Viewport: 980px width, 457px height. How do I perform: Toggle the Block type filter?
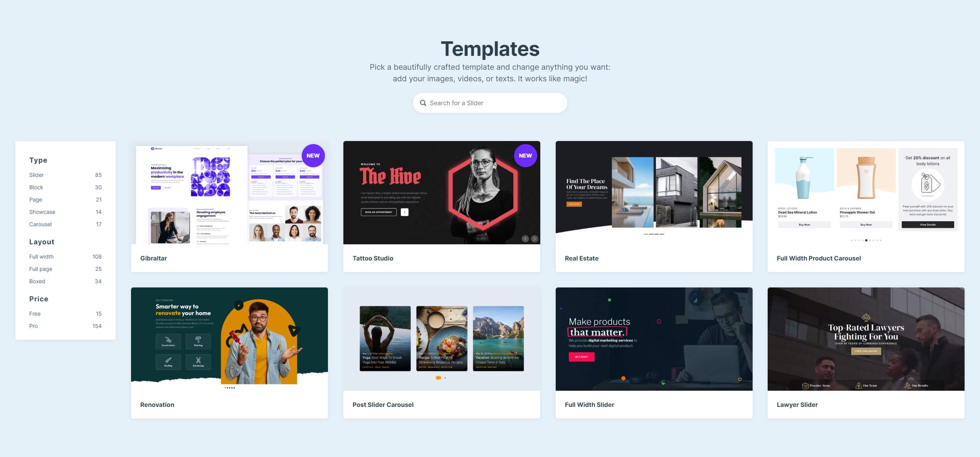(x=35, y=187)
